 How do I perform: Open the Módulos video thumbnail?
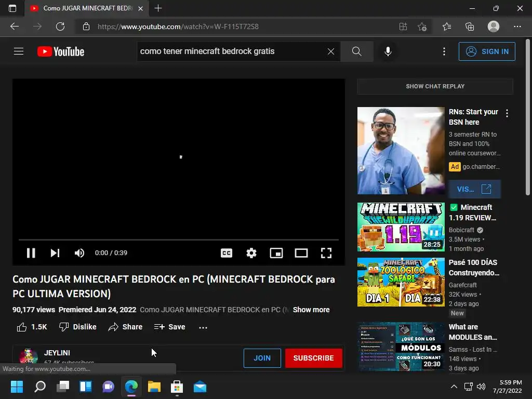pos(401,347)
